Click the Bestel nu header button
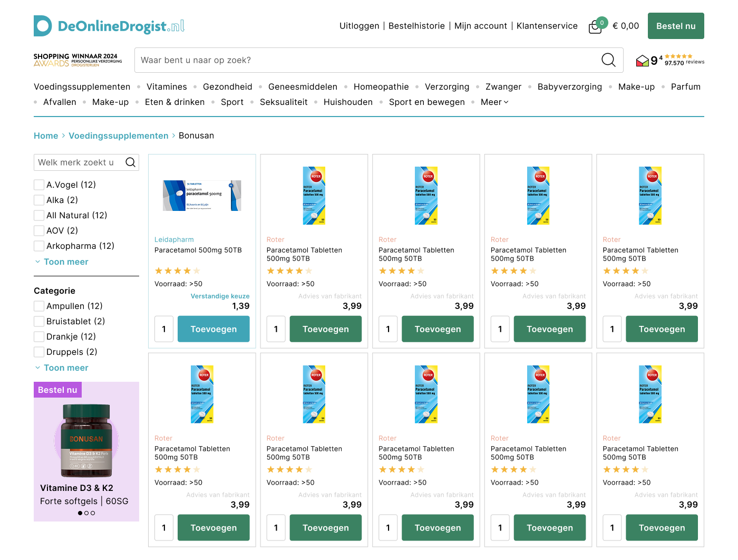Image resolution: width=738 pixels, height=560 pixels. (676, 26)
